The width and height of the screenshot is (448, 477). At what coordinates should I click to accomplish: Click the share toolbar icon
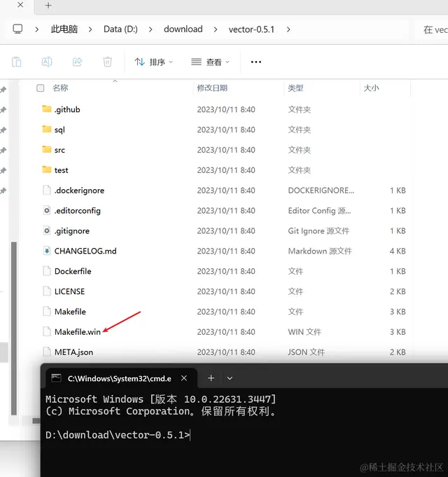pyautogui.click(x=77, y=62)
